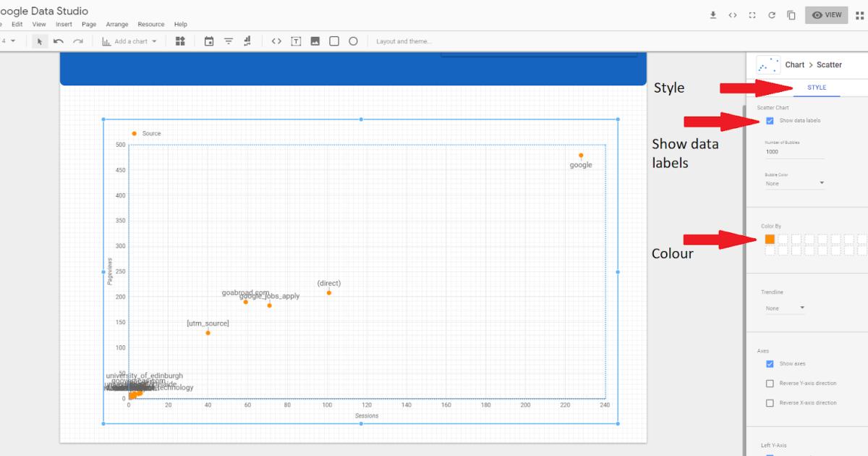
Task: Select the Text box tool
Action: [296, 41]
